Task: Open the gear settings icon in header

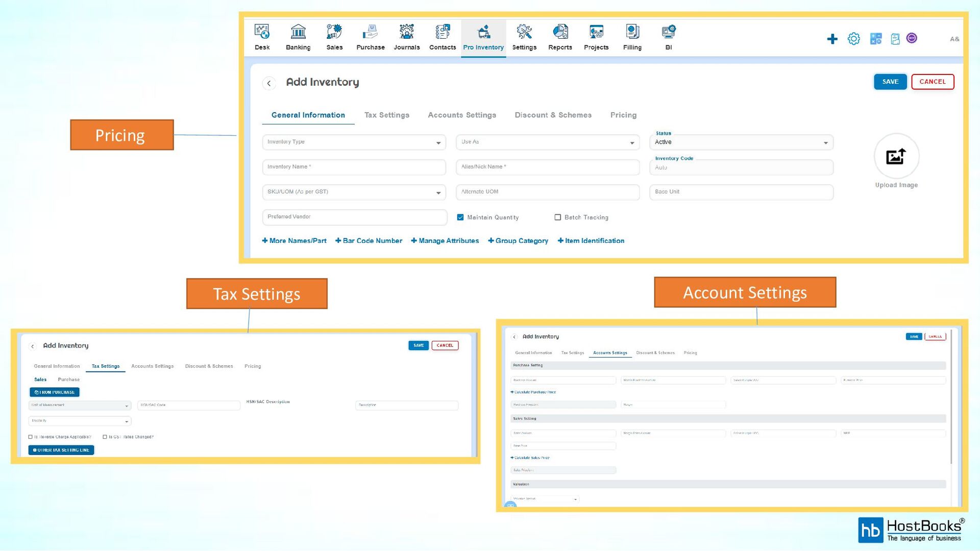Action: tap(853, 39)
